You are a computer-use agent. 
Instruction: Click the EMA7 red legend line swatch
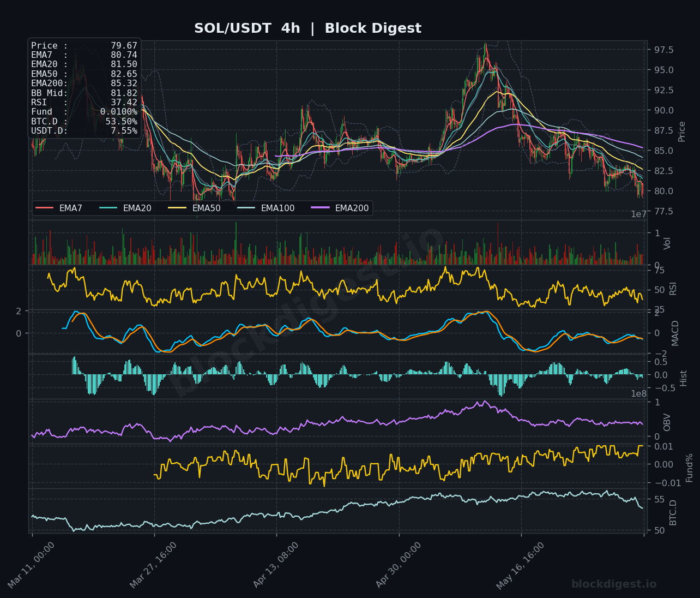click(45, 208)
